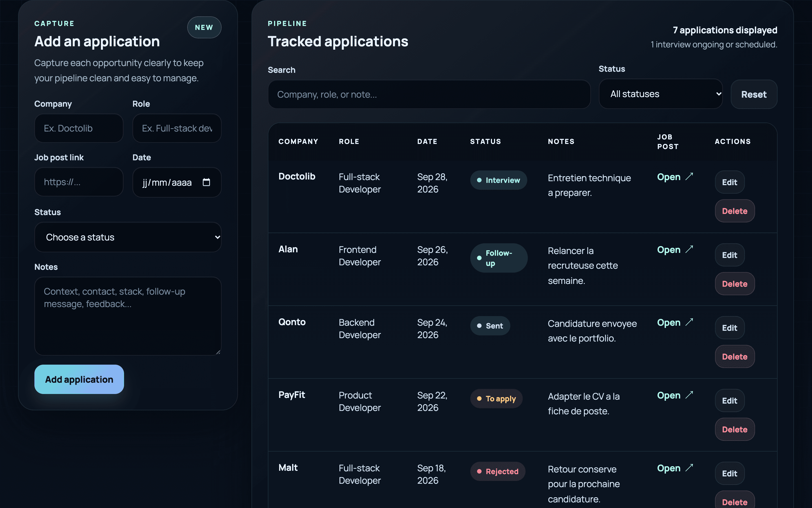Edit the Alan application
Screen dimensions: 812x508
[729, 255]
